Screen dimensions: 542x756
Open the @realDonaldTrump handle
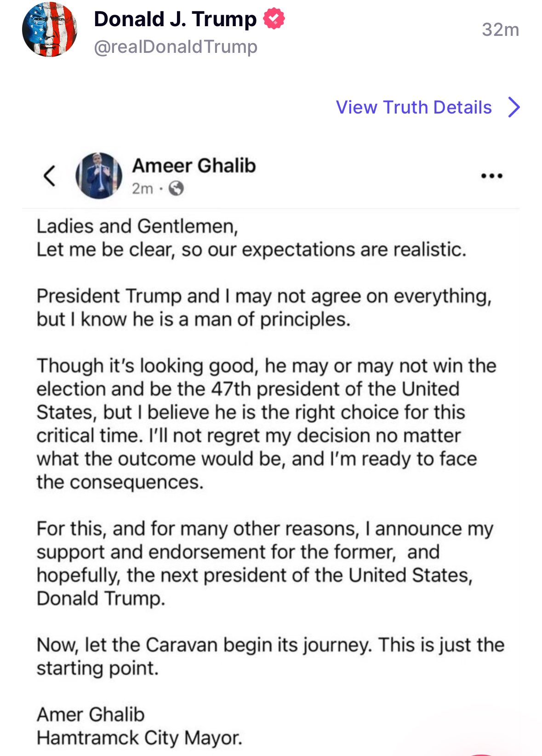click(176, 47)
